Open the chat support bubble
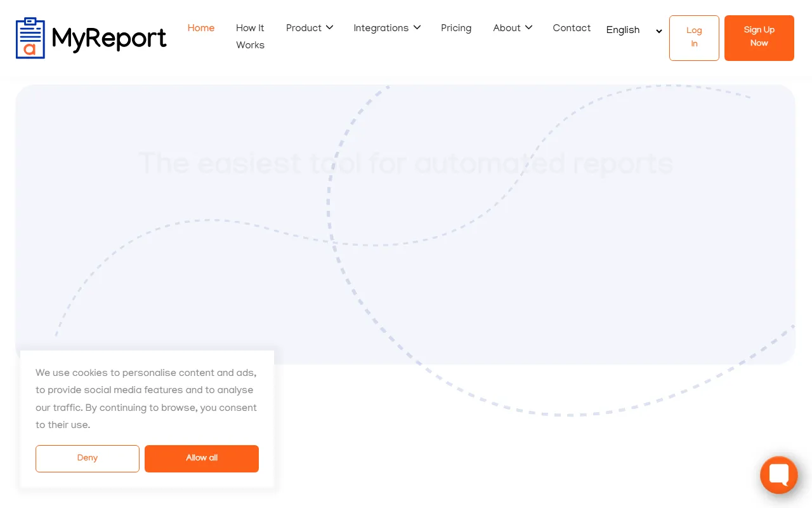812x508 pixels. pos(778,475)
